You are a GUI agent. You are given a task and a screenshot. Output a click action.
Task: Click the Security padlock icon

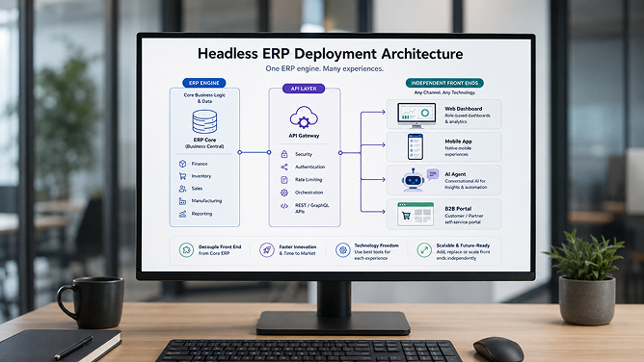tap(284, 154)
